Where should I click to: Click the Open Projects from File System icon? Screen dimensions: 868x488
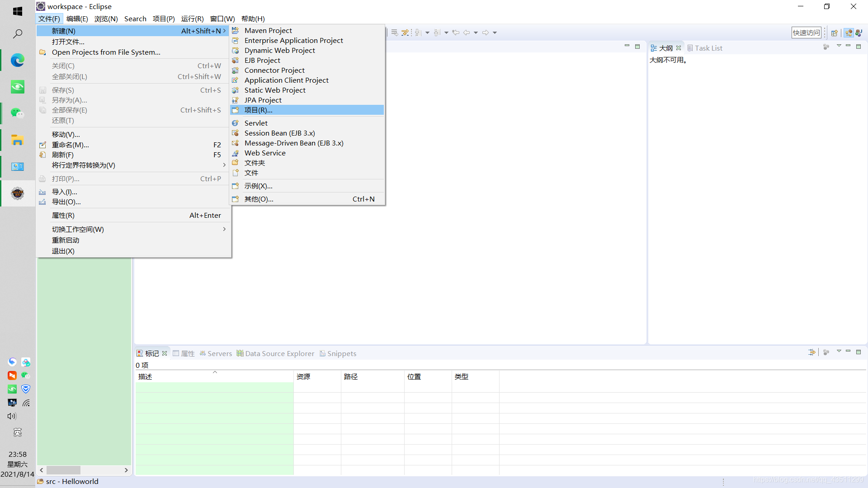point(42,52)
